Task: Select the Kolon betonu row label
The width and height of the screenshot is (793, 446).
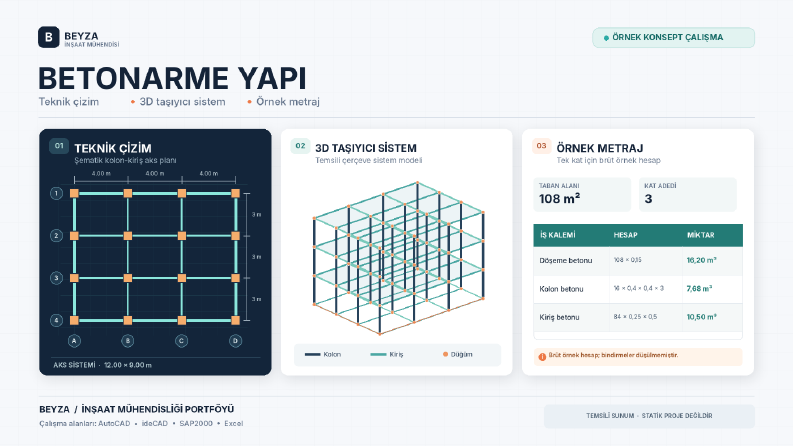Action: (x=561, y=289)
